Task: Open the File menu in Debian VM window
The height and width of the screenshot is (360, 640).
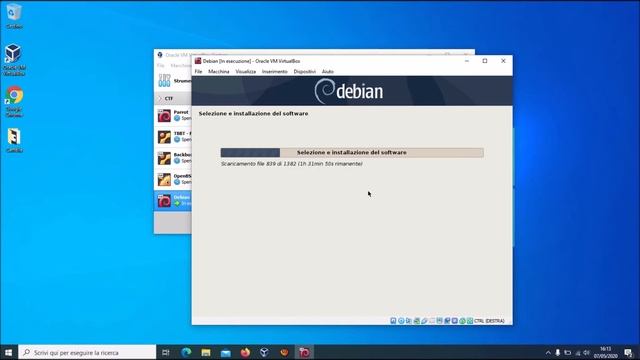Action: [198, 71]
